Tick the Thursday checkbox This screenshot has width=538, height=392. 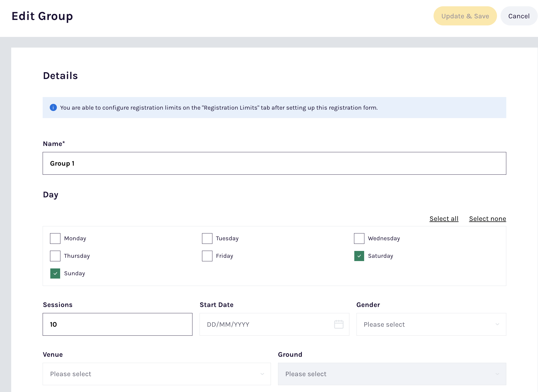coord(55,256)
